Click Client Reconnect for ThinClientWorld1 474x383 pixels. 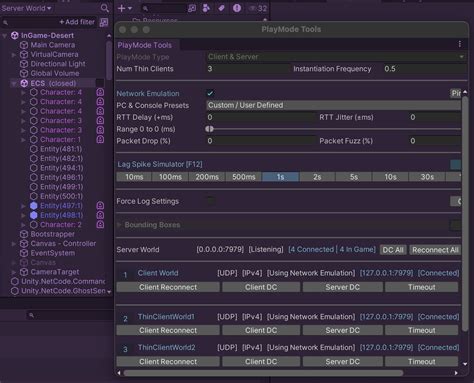168,330
